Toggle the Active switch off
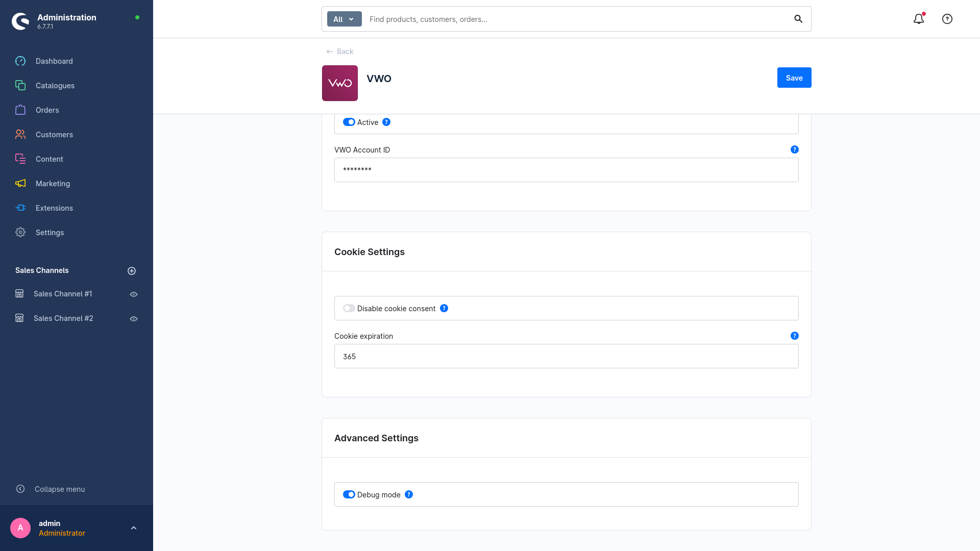 click(x=349, y=122)
